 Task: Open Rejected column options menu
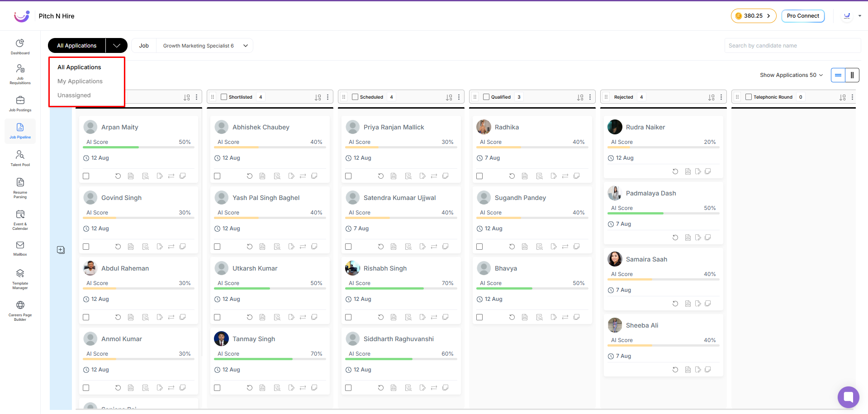(x=721, y=97)
